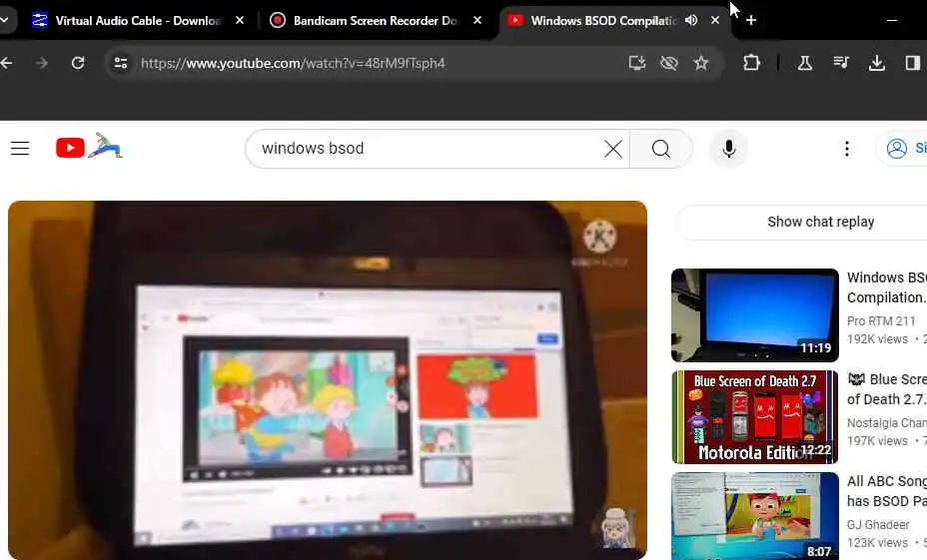The image size is (927, 560).
Task: Switch to the Bandicam Screen Recorder tab
Action: 376,21
